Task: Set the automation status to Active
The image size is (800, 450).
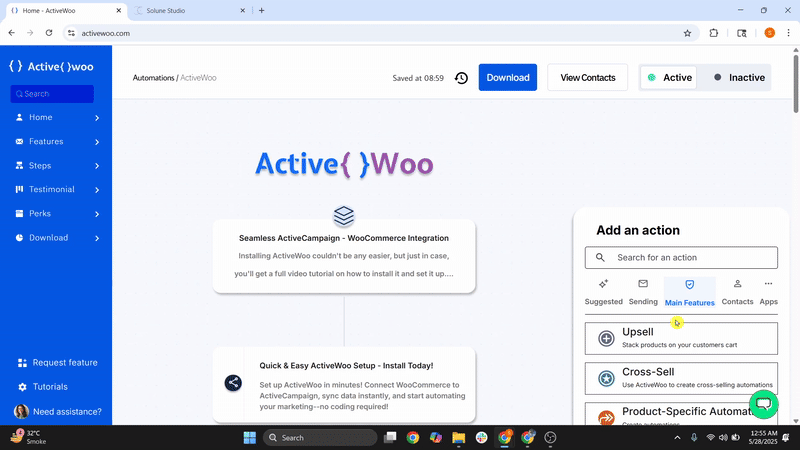Action: point(669,78)
